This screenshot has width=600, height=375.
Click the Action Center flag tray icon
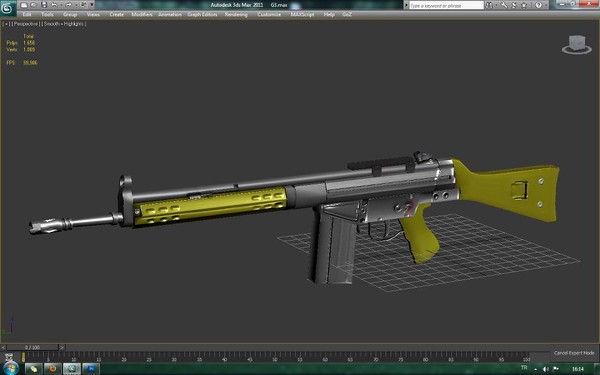[556, 369]
